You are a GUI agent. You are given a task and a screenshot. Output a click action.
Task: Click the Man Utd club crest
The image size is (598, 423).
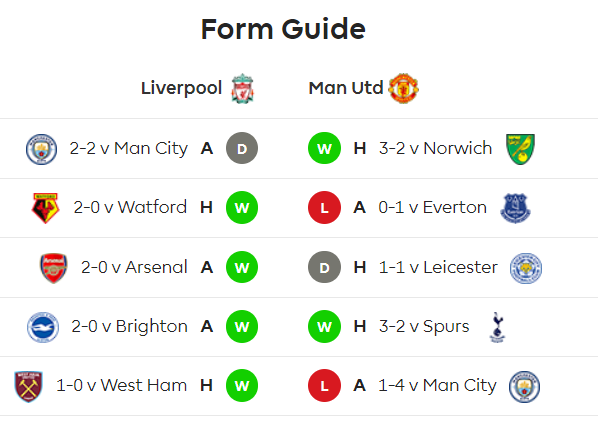click(x=403, y=88)
